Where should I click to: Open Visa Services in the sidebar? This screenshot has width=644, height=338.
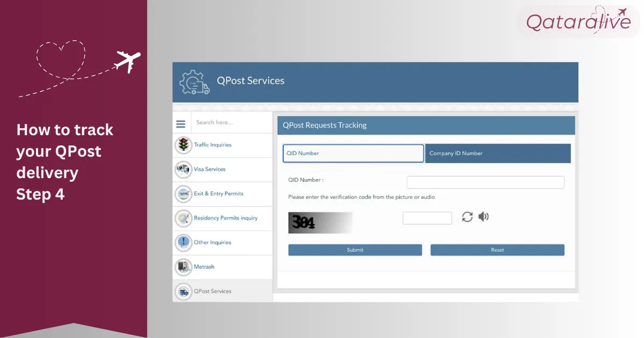coord(223,170)
